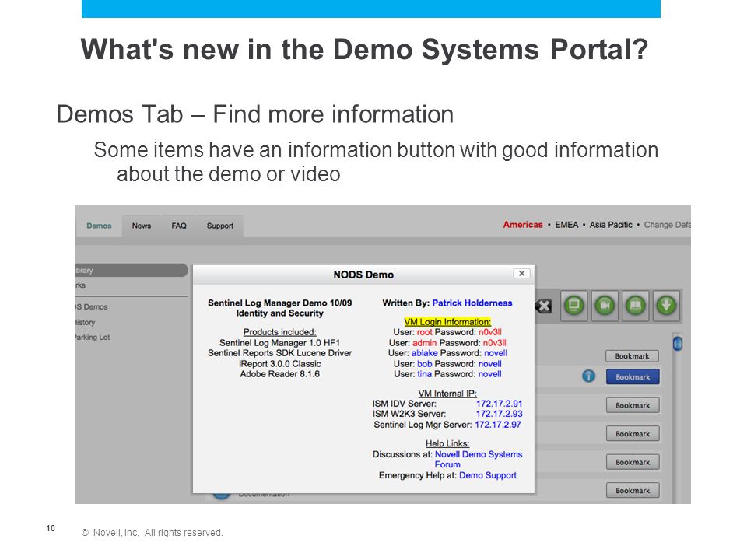This screenshot has width=747, height=560.
Task: Click the admin username
Action: pos(425,343)
